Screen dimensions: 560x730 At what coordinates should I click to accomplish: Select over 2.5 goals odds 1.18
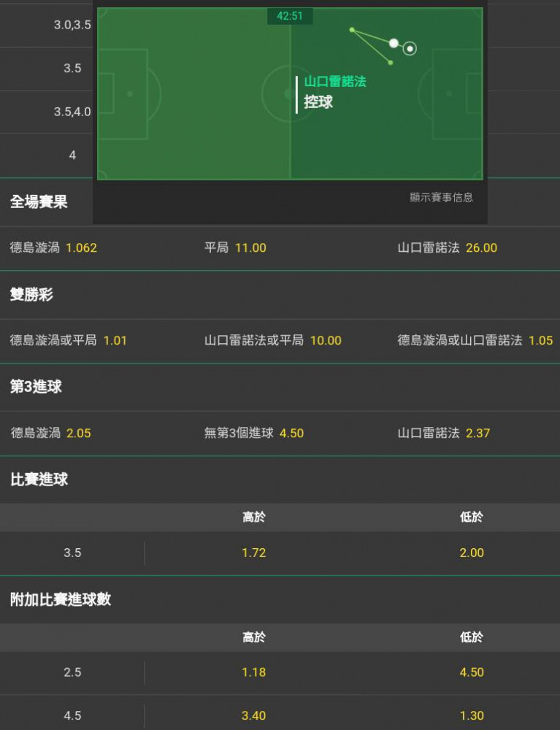pyautogui.click(x=253, y=672)
